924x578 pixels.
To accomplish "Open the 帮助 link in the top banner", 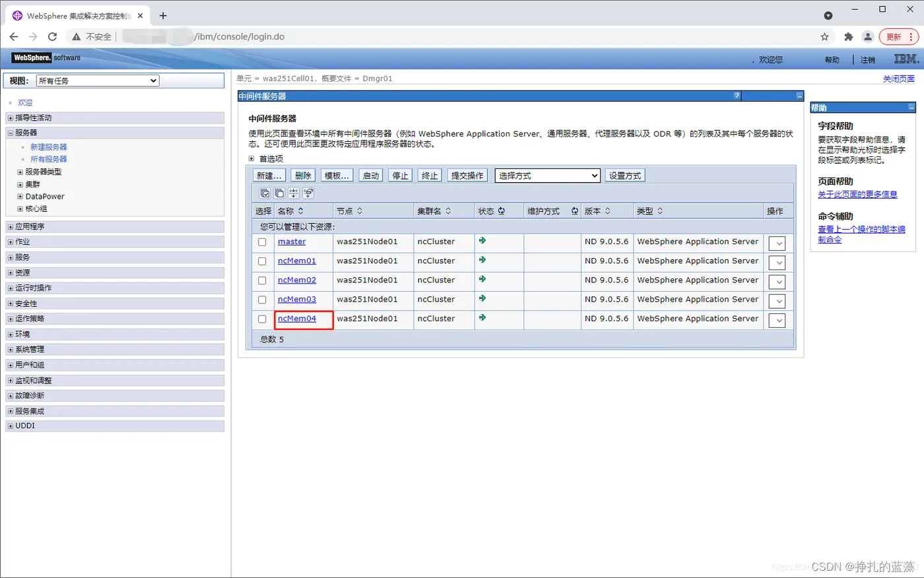I will click(832, 60).
